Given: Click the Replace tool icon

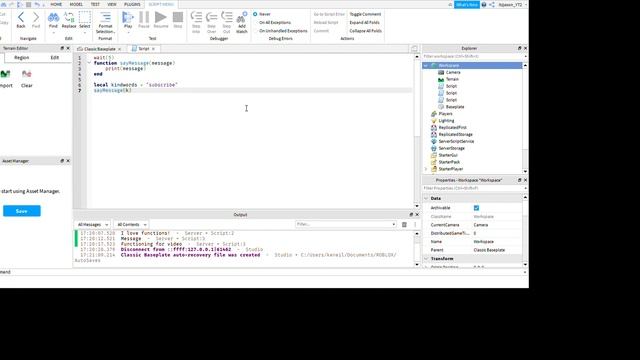Looking at the screenshot, I should point(69,17).
